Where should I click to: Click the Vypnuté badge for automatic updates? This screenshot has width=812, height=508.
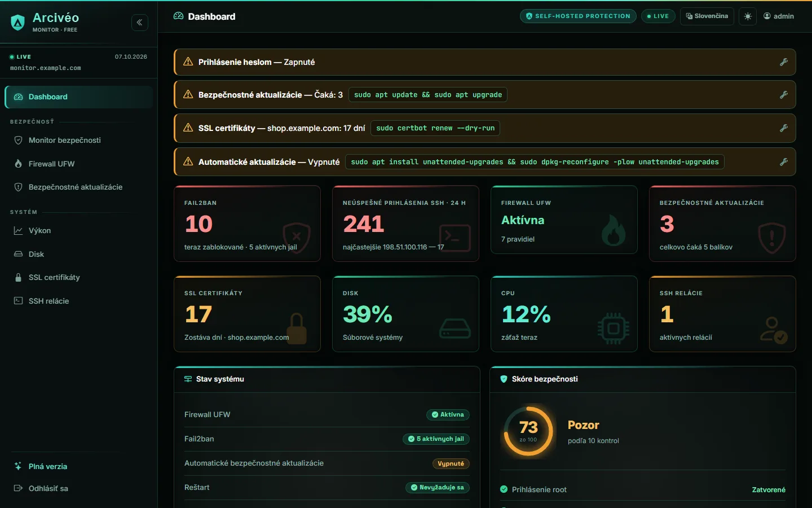451,463
